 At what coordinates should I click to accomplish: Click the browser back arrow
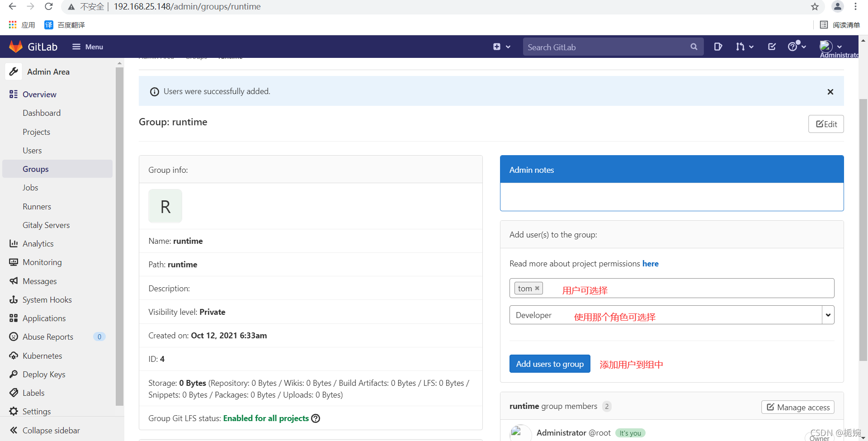(x=12, y=6)
